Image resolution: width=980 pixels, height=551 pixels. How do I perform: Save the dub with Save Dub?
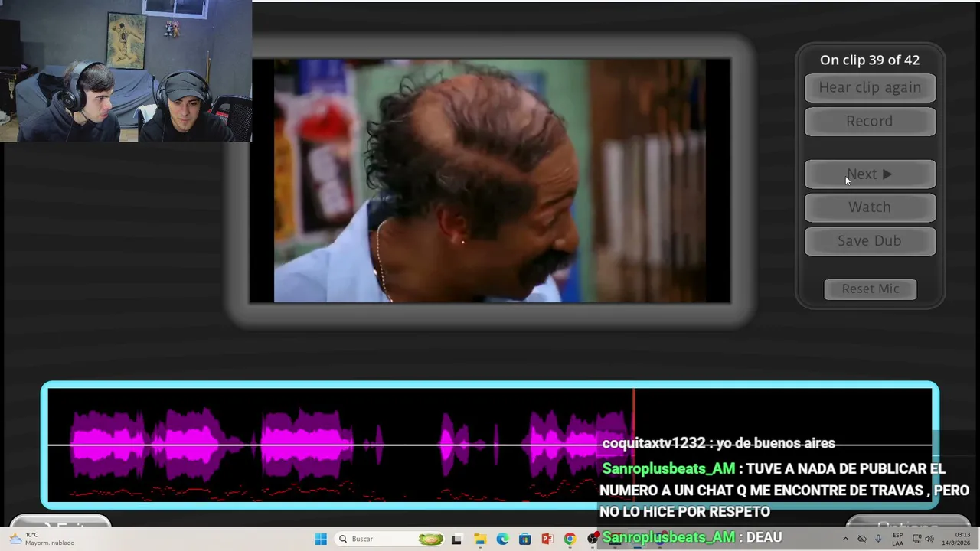(870, 241)
